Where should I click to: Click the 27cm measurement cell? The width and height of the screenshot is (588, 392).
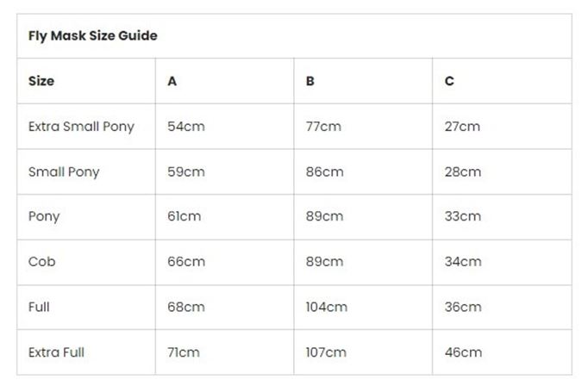point(462,127)
